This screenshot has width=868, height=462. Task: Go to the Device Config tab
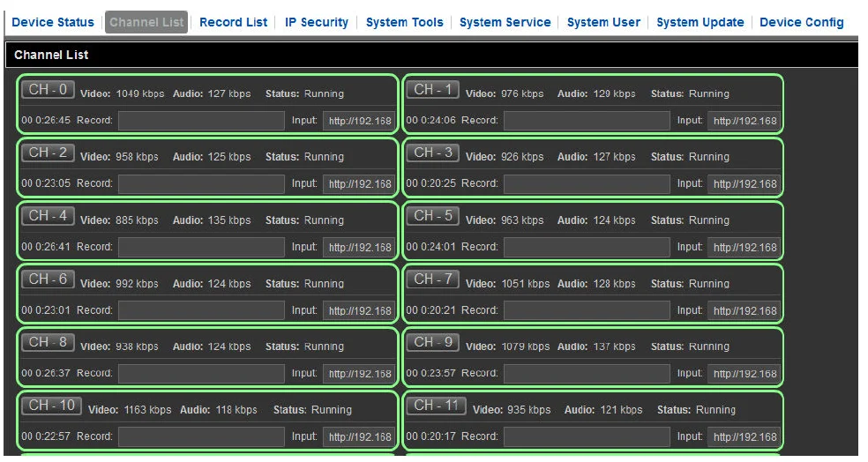pyautogui.click(x=801, y=22)
